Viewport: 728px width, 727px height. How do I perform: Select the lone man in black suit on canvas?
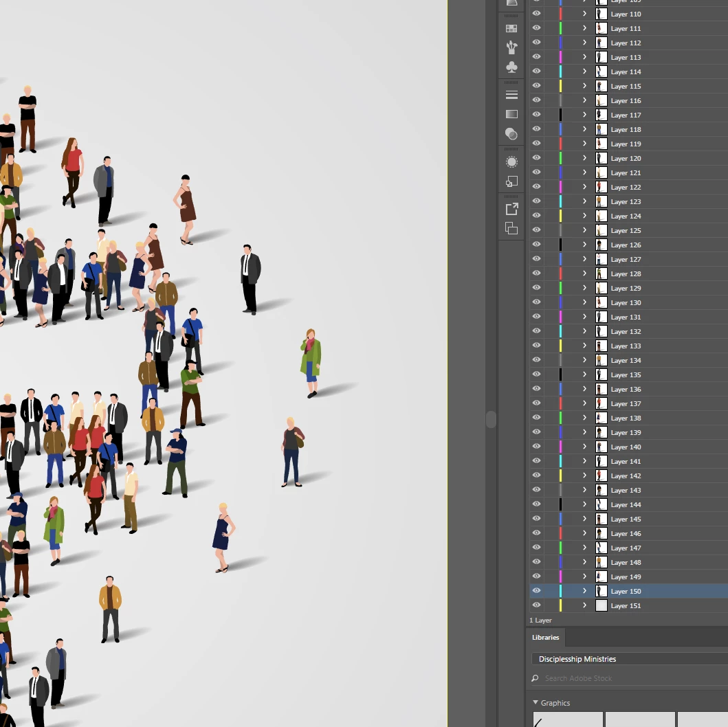click(x=250, y=279)
